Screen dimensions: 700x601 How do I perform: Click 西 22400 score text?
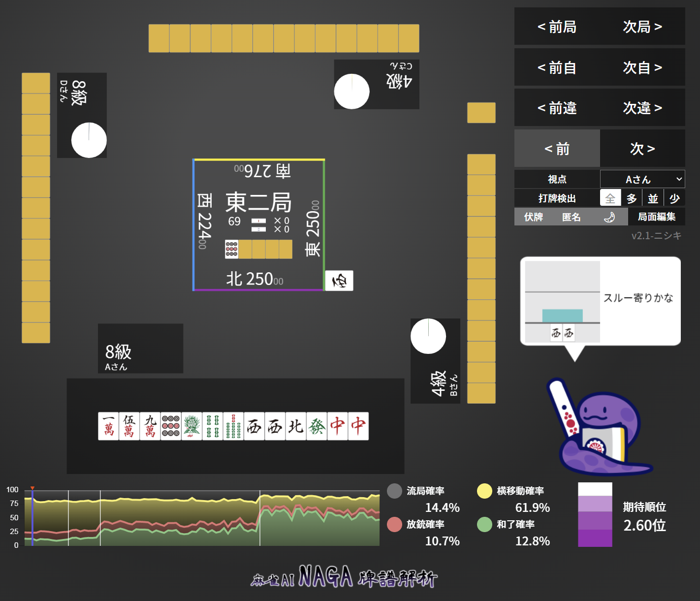tap(204, 221)
